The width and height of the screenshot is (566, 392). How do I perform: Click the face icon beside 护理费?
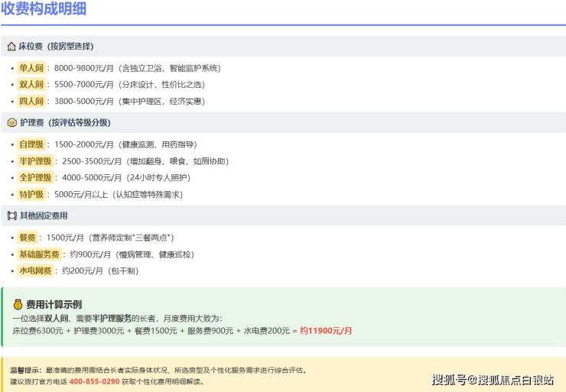(x=11, y=123)
